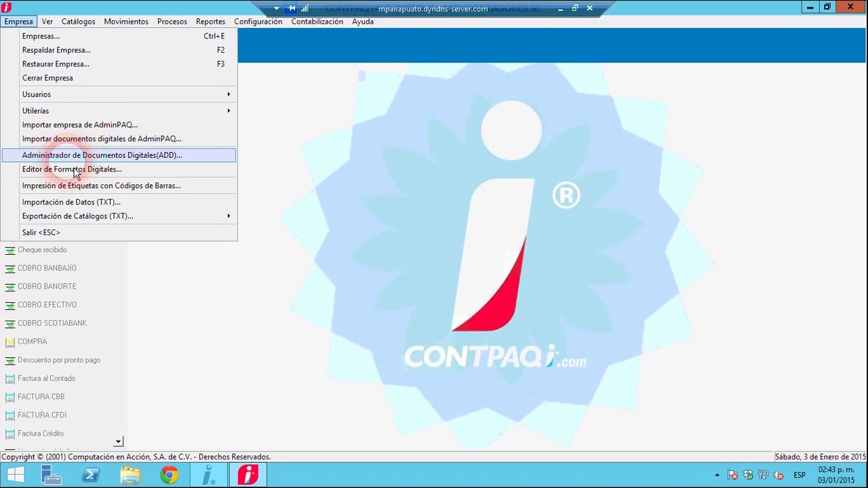Open Factura al Contado item

pyautogui.click(x=46, y=378)
